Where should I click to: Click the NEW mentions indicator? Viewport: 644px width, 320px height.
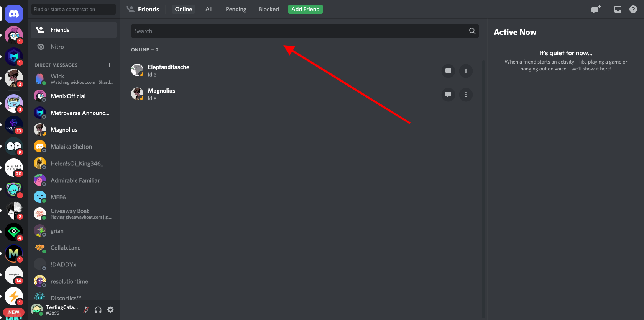click(14, 312)
